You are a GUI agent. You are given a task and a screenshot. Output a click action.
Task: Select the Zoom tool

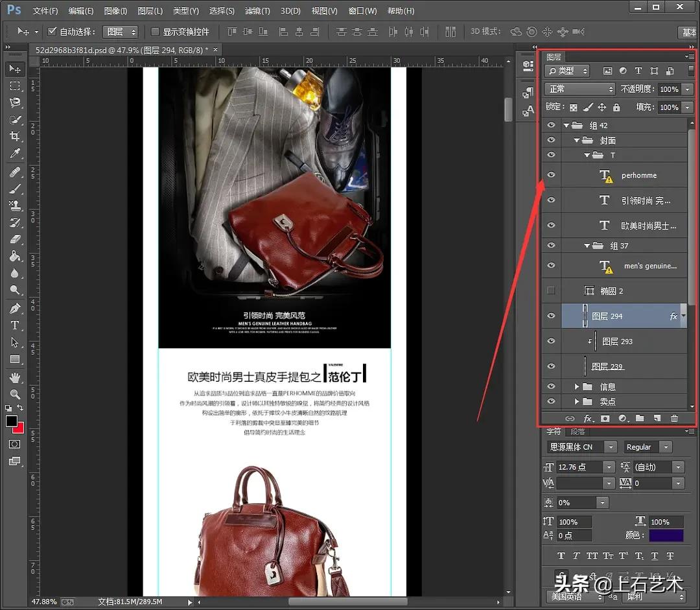(x=15, y=394)
